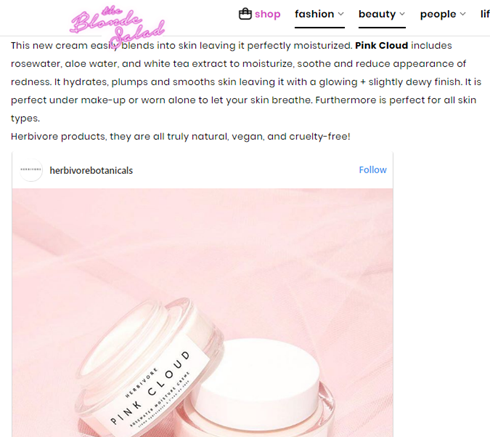Image resolution: width=490 pixels, height=437 pixels.
Task: Expand the people menu chevron
Action: click(463, 14)
